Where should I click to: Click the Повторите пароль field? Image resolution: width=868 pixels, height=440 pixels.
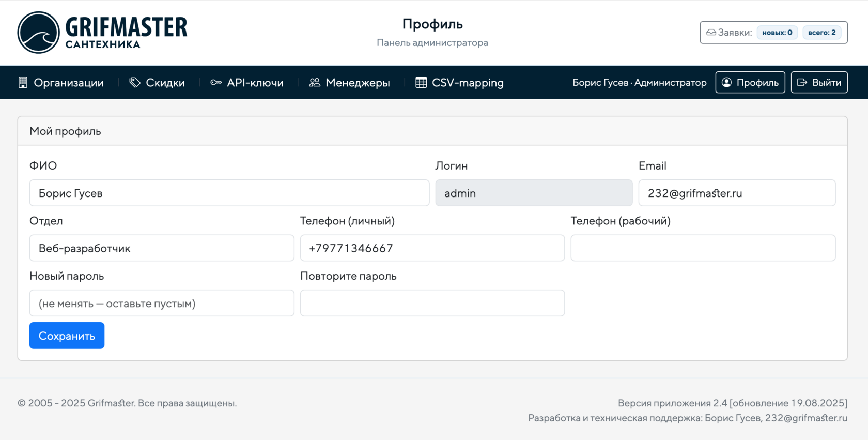point(432,303)
